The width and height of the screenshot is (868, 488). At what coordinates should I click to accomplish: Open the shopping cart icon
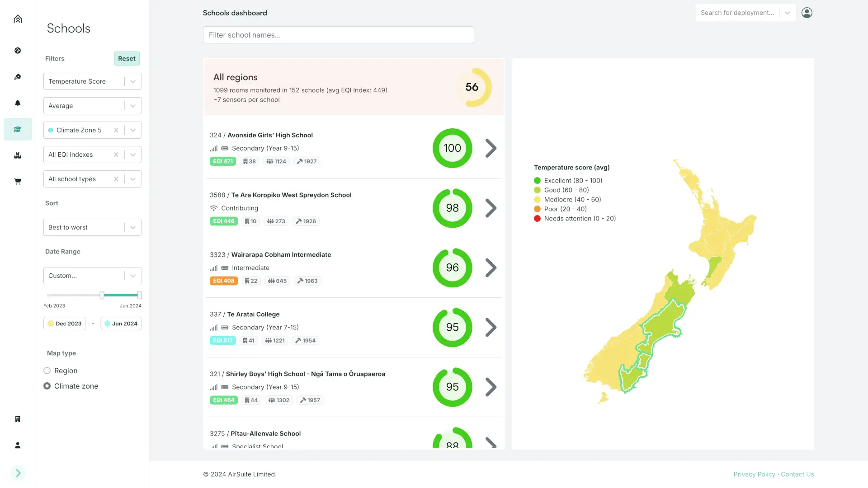(x=18, y=182)
